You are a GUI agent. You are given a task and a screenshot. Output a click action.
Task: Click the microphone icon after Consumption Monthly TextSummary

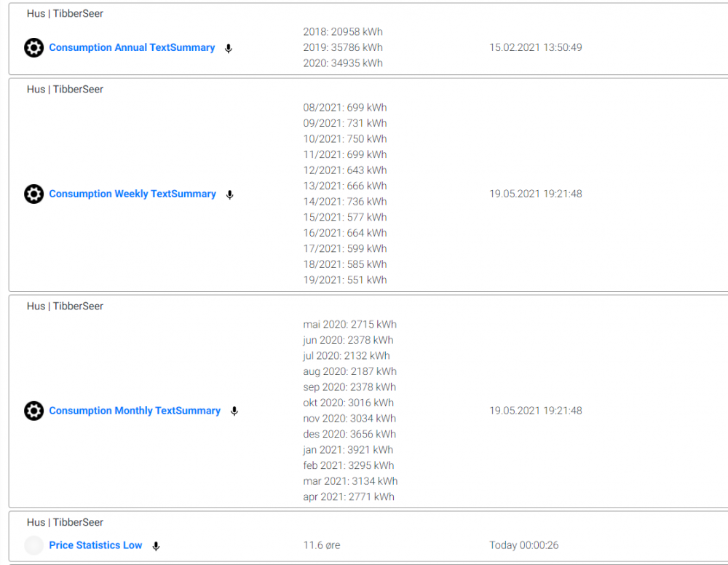[x=234, y=411]
